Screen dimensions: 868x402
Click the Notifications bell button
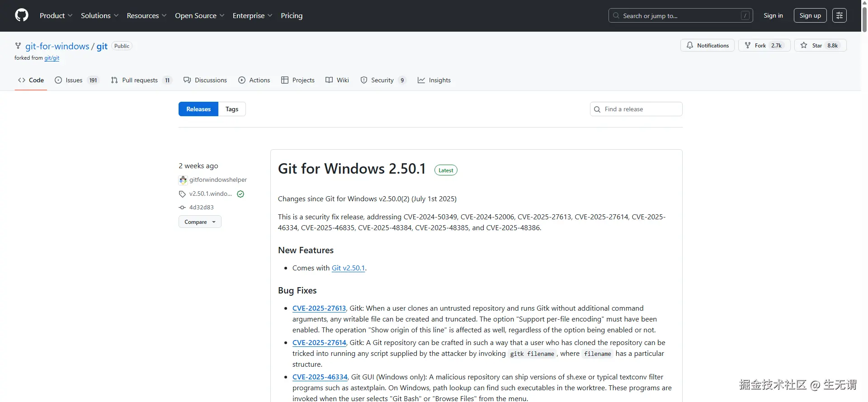tap(708, 45)
